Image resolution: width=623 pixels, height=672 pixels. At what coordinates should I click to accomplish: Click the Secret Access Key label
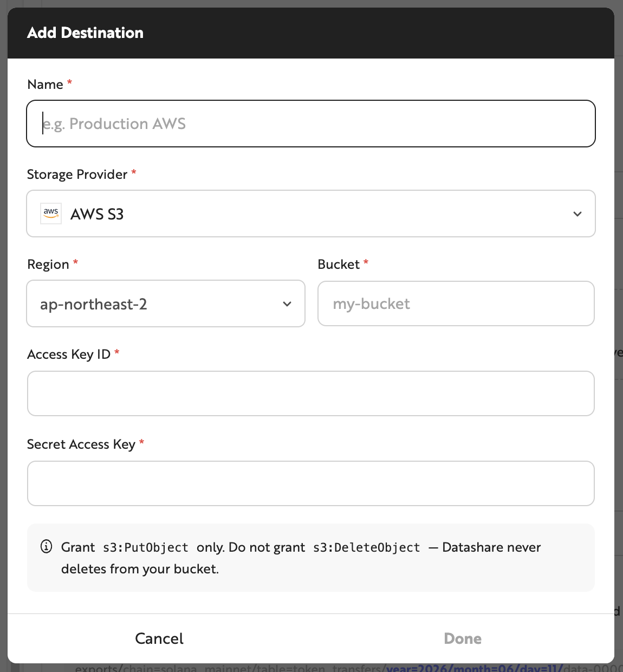[x=81, y=444]
